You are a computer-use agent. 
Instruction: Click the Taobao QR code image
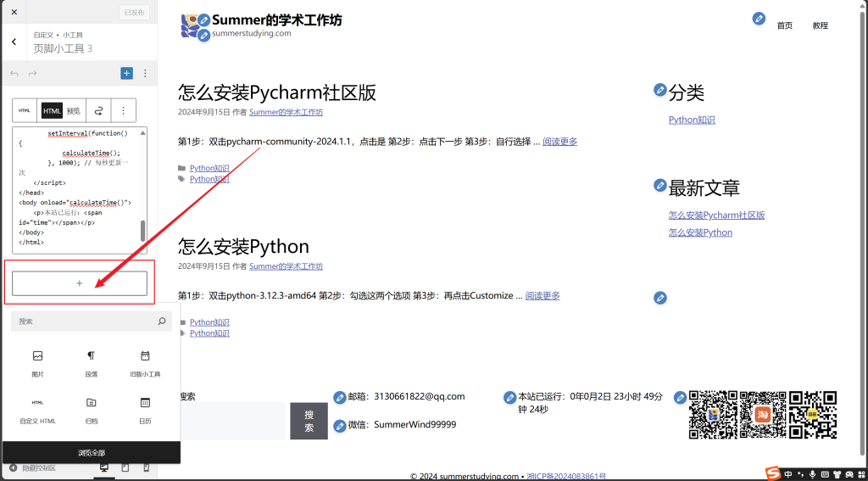(x=762, y=415)
